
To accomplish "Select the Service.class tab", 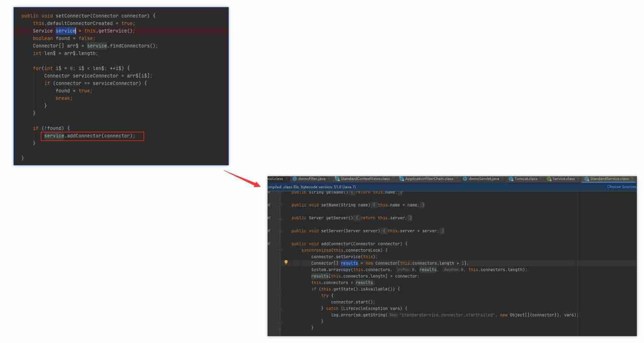I will tap(561, 179).
